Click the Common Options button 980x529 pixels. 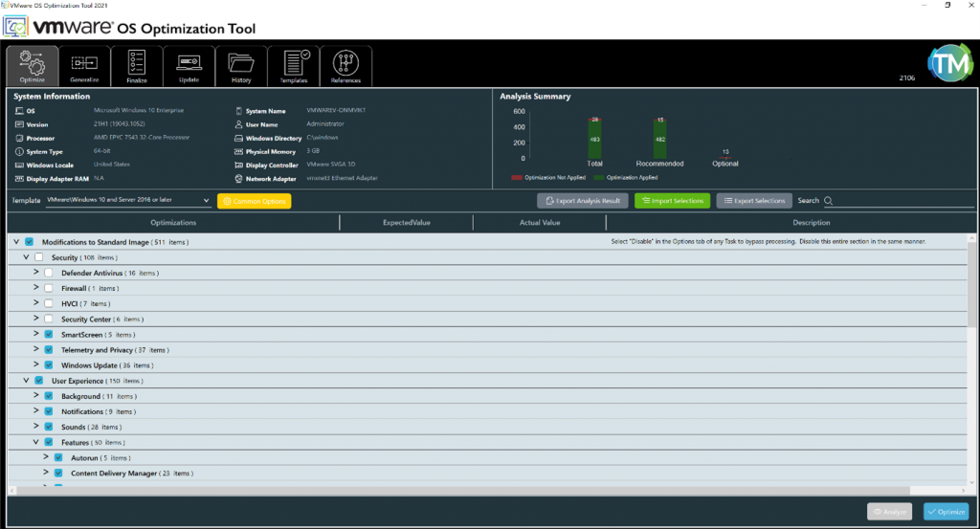[x=254, y=201]
